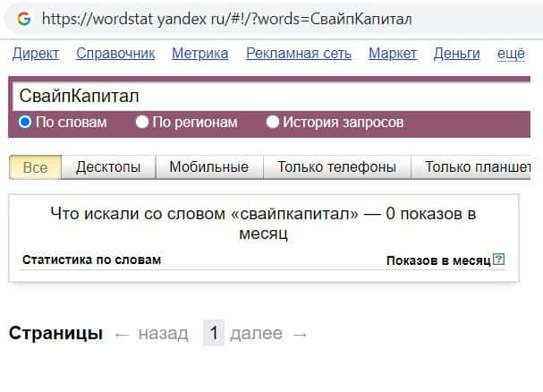543x392 pixels.
Task: Click the Статистика по словам column header
Action: (92, 260)
